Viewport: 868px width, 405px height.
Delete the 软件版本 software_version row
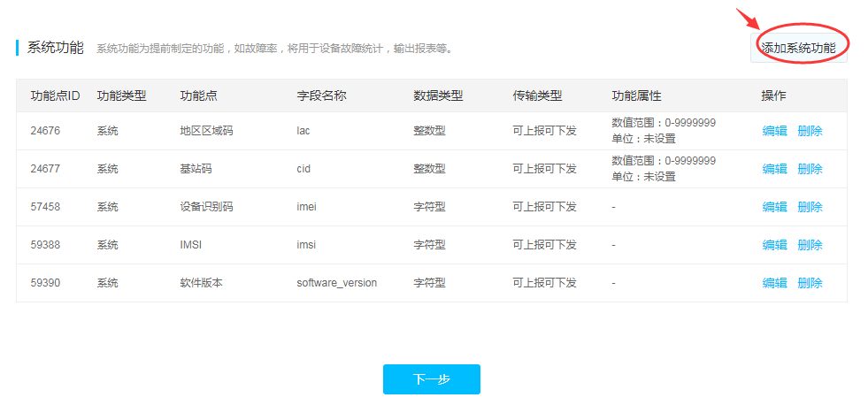pos(810,283)
